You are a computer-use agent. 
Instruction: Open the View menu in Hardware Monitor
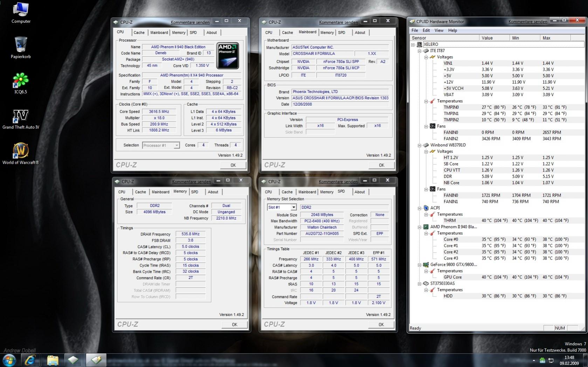tap(439, 30)
